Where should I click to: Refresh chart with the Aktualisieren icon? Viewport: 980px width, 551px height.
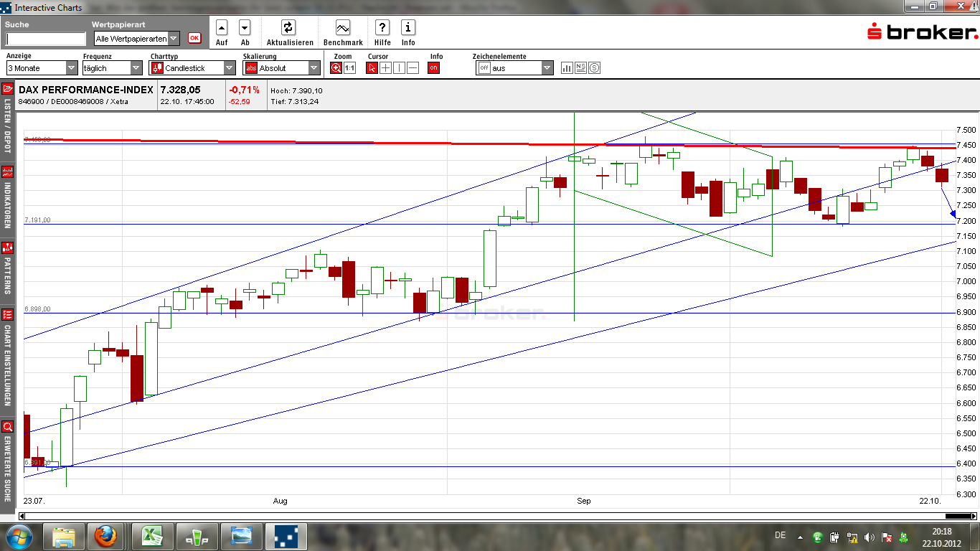tap(288, 28)
